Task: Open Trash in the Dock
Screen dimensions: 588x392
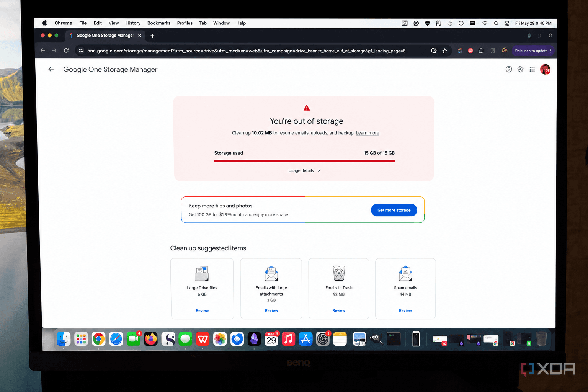Action: coord(541,339)
